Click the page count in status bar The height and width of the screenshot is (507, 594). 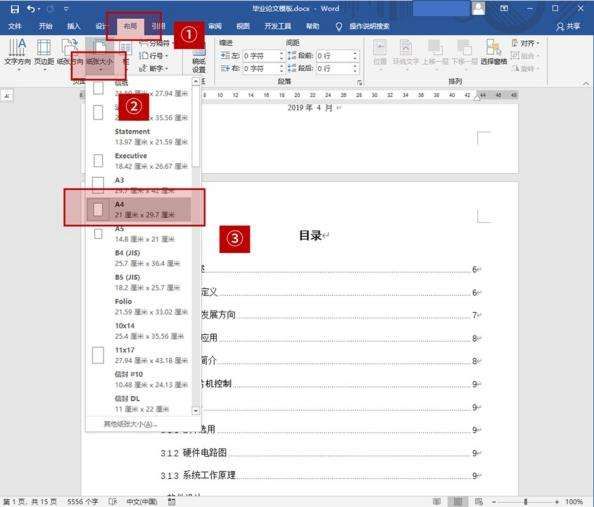point(30,501)
